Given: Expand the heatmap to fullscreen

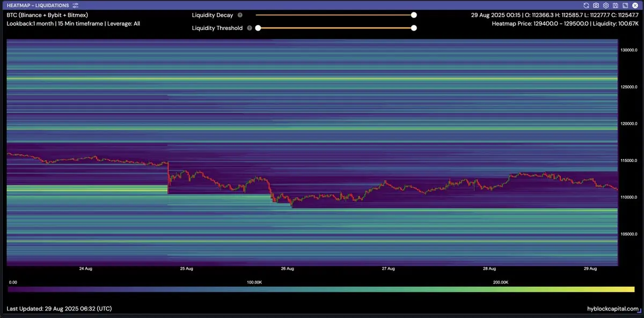Looking at the screenshot, I should [x=624, y=5].
